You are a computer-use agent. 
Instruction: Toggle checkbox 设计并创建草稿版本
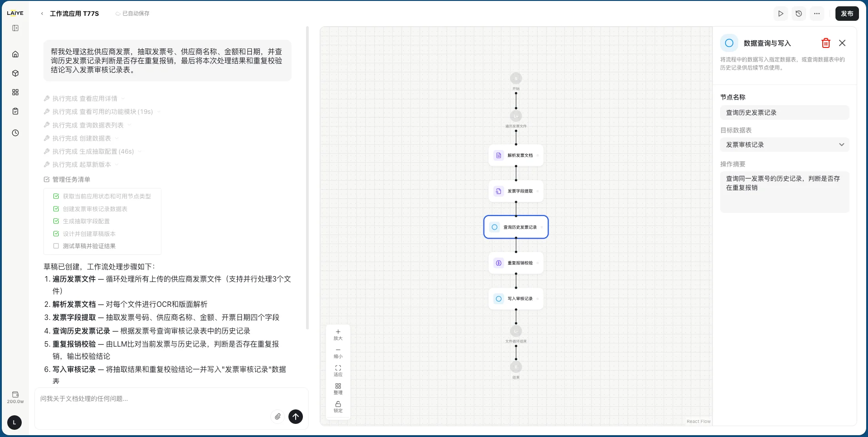pos(56,234)
